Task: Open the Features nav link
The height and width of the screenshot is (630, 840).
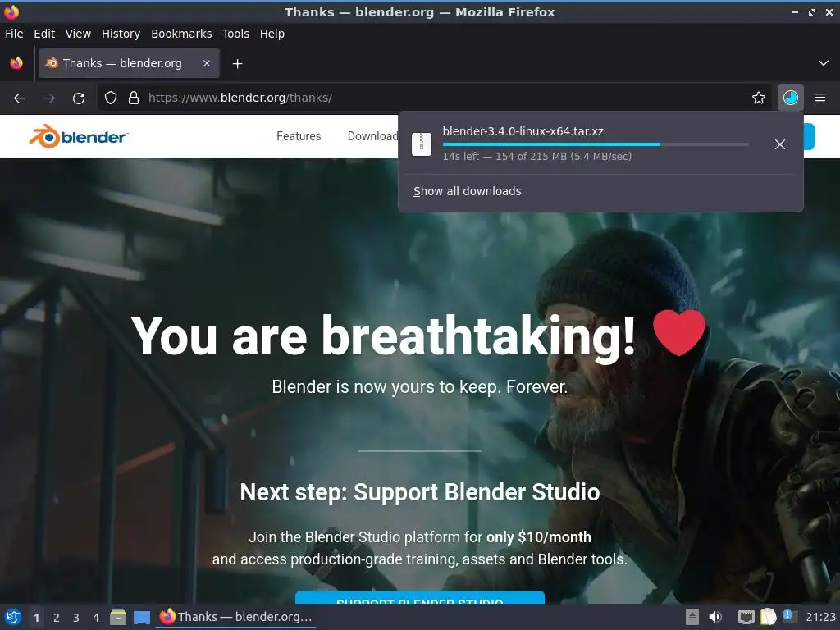Action: (x=299, y=136)
